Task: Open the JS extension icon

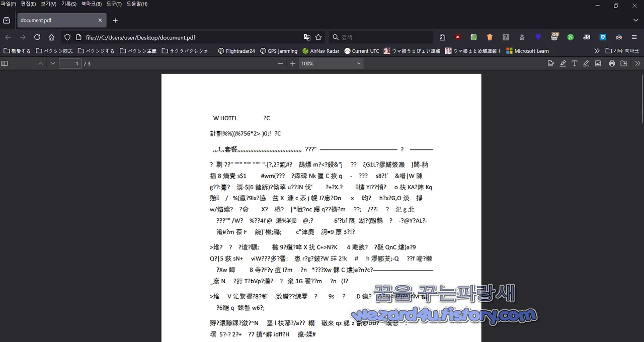Action: click(587, 37)
